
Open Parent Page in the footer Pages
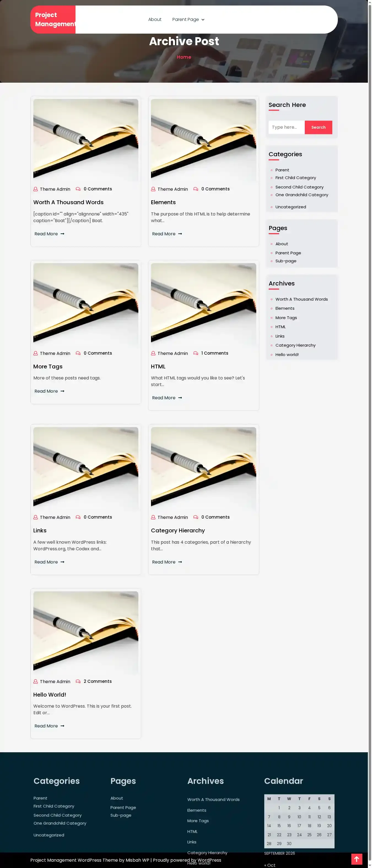(123, 807)
